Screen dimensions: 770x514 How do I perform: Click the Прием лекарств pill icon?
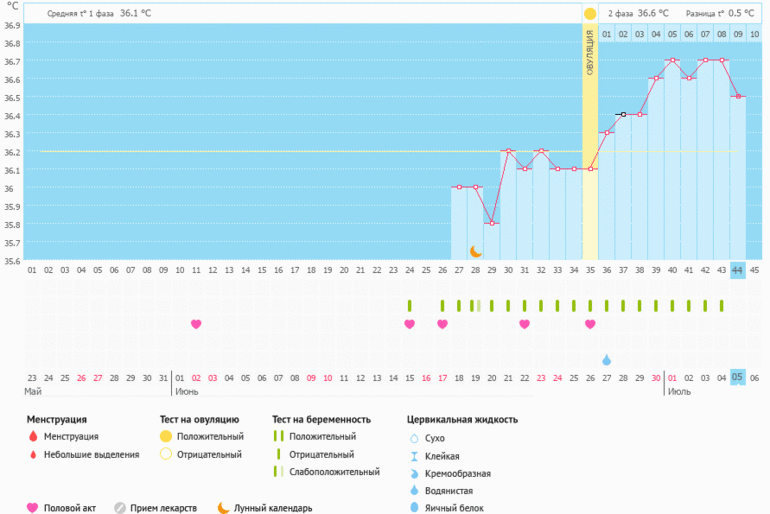pyautogui.click(x=120, y=507)
